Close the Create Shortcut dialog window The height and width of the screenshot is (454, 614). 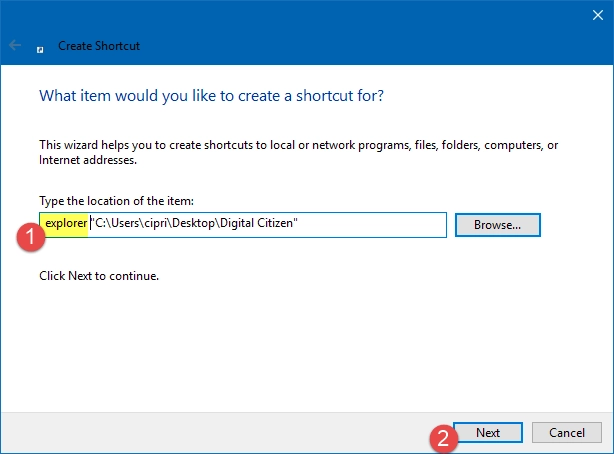[598, 15]
